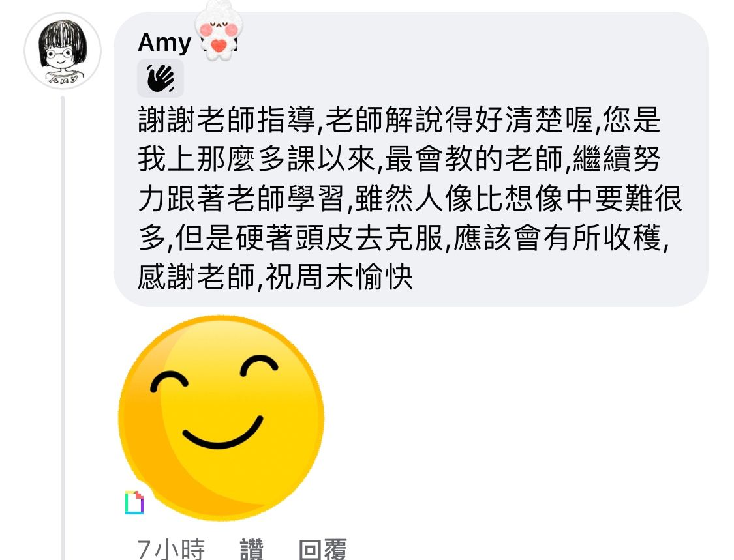Click the bunny sticker beside Amy's name

(x=219, y=31)
